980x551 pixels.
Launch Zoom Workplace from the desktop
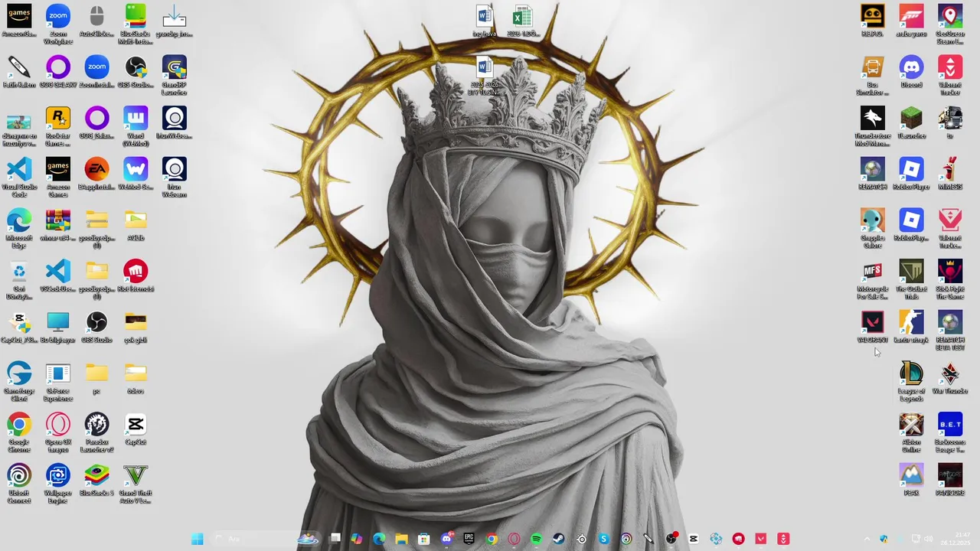point(58,24)
